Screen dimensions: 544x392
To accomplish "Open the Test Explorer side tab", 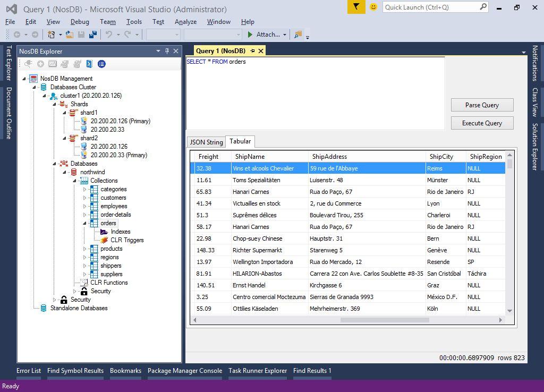I will click(x=9, y=63).
